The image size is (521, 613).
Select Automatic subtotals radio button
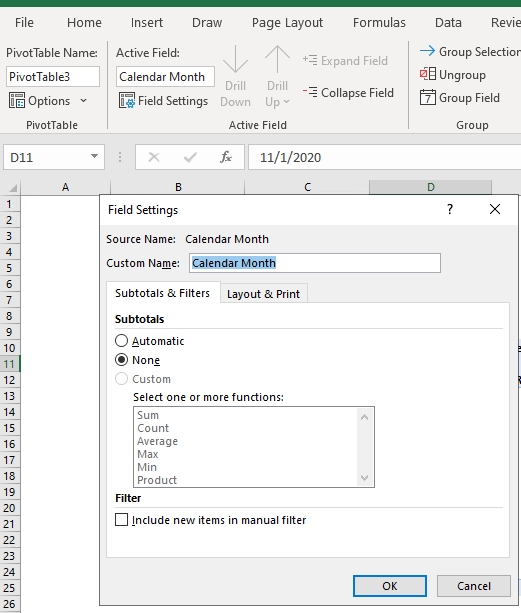coord(121,341)
